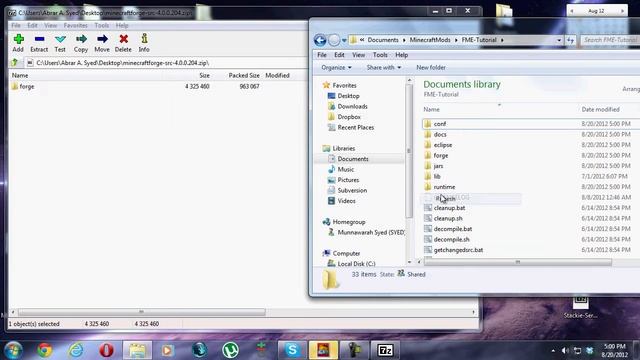Image resolution: width=640 pixels, height=360 pixels.
Task: Switch to 7-Zip taskbar button
Action: pyautogui.click(x=385, y=350)
